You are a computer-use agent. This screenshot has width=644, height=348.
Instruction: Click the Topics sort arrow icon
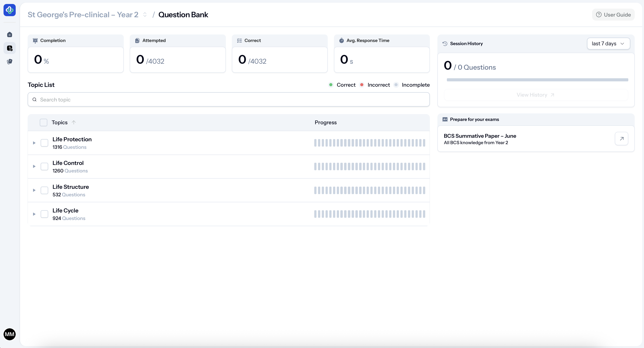coord(74,122)
